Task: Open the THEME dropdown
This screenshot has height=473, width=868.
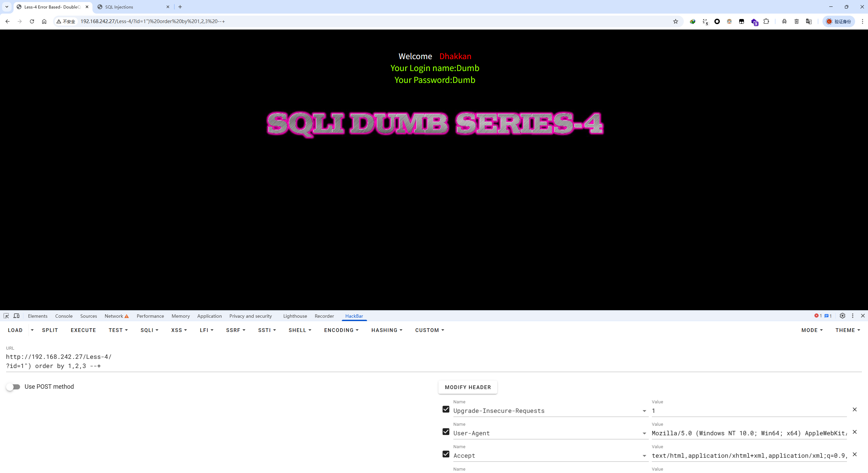Action: pos(848,330)
